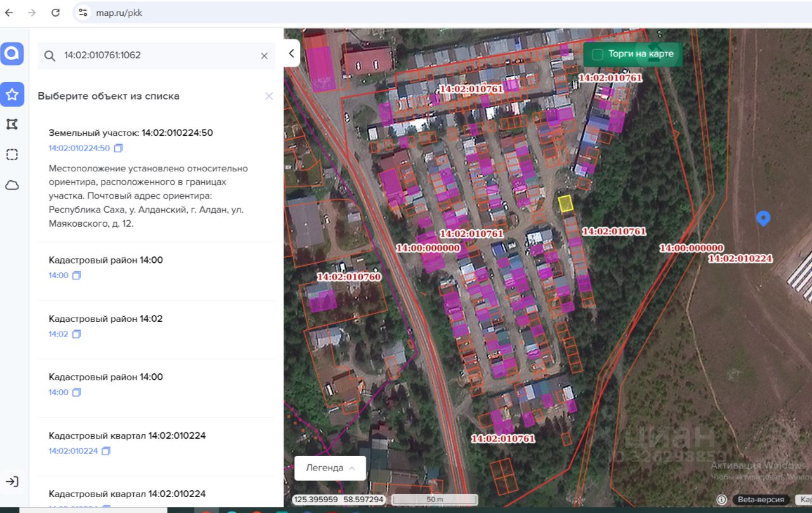Click the 50 m scale bar
Viewport: 812px width, 513px height.
pos(435,500)
